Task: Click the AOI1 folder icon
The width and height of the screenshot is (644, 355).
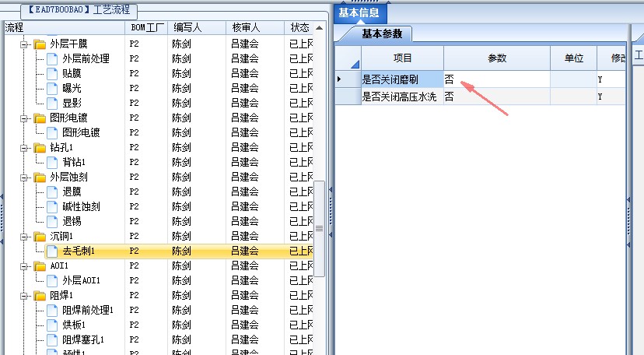Action: pyautogui.click(x=40, y=265)
